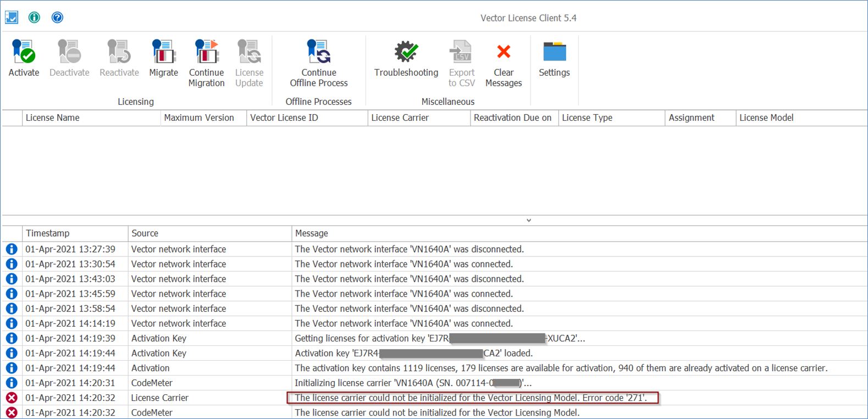The image size is (868, 419).
Task: Clear Messages with the red X
Action: pos(504,52)
